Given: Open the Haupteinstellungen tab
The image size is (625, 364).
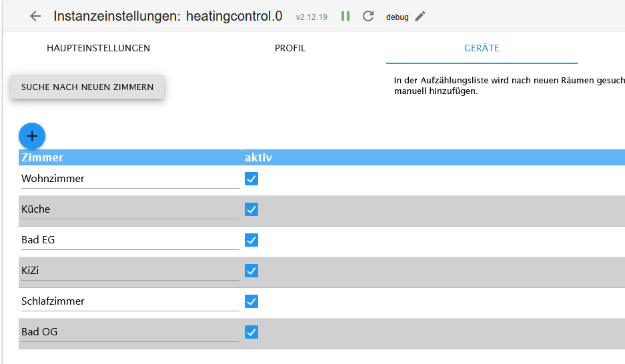Looking at the screenshot, I should [x=99, y=48].
